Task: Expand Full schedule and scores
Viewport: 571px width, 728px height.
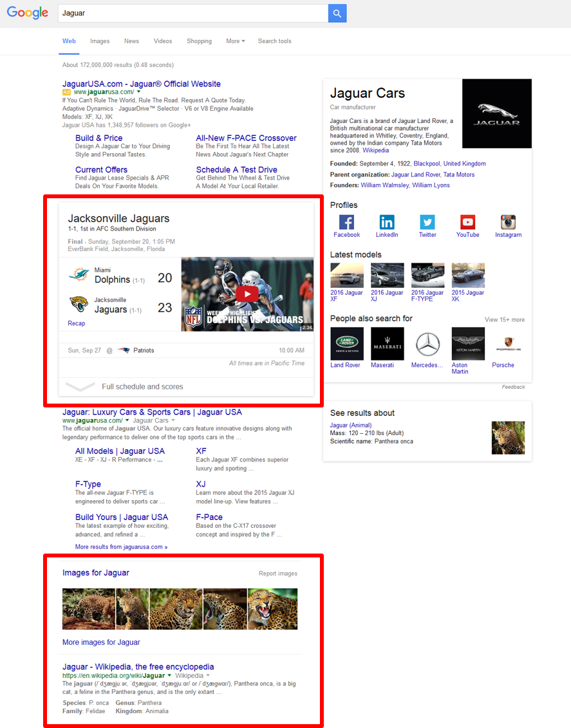Action: tap(142, 387)
